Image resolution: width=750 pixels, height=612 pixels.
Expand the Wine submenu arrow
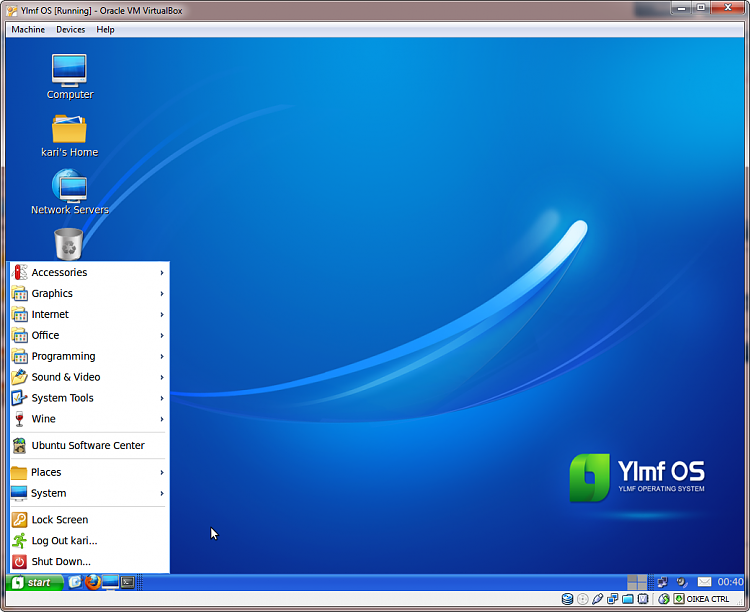(x=162, y=419)
